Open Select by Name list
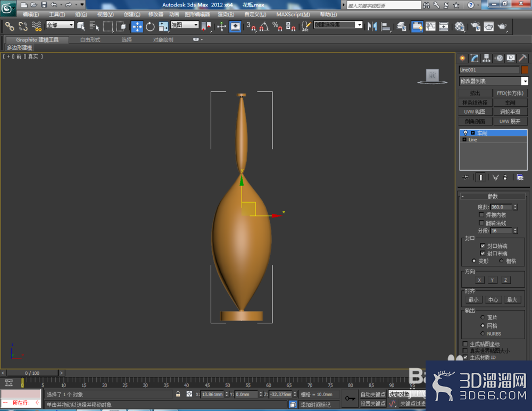Viewport: 532px width, 411px height. pyautogui.click(x=94, y=27)
